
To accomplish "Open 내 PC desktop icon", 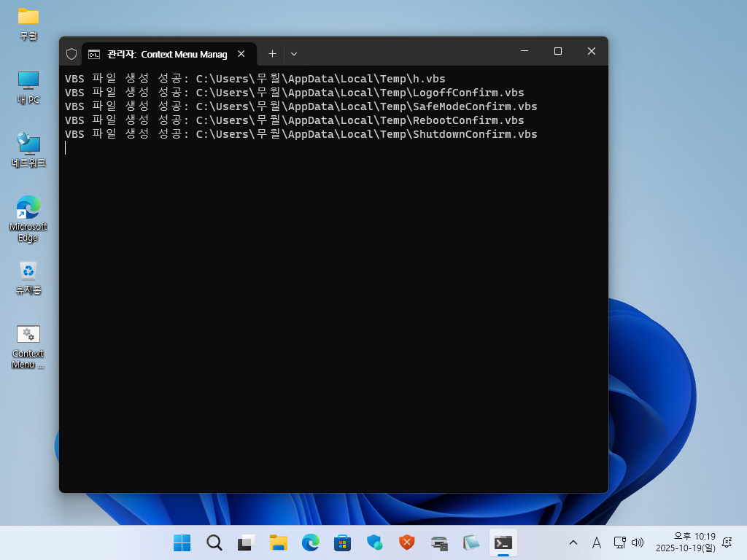I will 28,87.
